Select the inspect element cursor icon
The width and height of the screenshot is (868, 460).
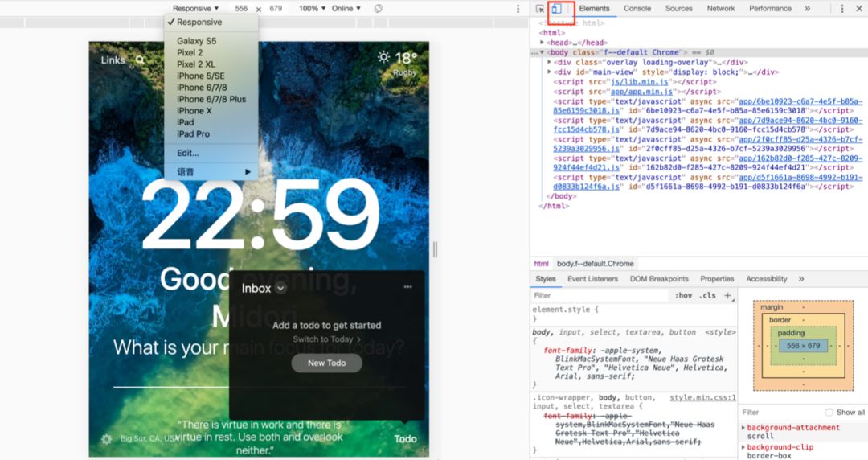pyautogui.click(x=540, y=8)
